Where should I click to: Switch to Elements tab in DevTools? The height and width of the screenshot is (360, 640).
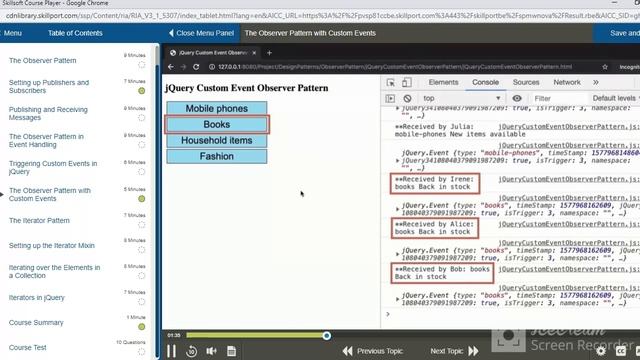pyautogui.click(x=443, y=82)
